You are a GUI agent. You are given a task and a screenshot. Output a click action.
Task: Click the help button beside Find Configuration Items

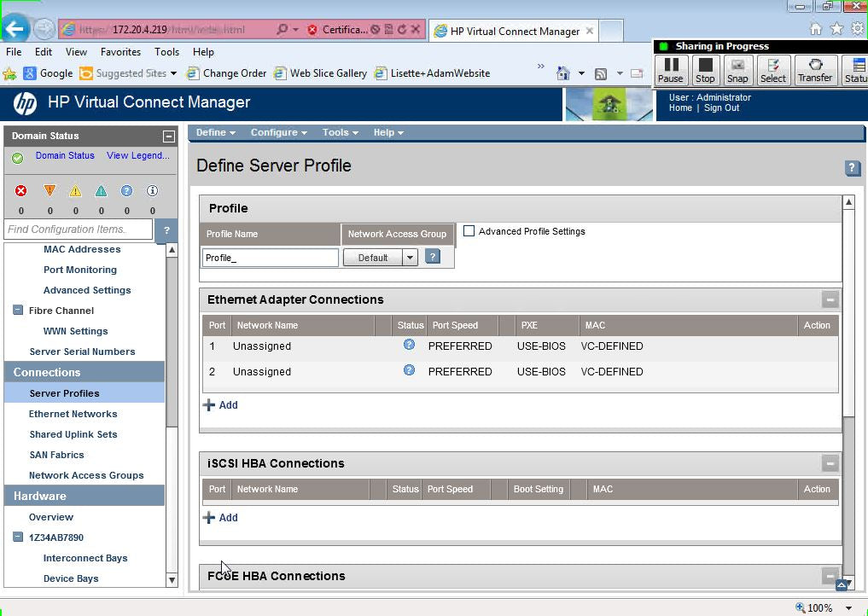[166, 230]
